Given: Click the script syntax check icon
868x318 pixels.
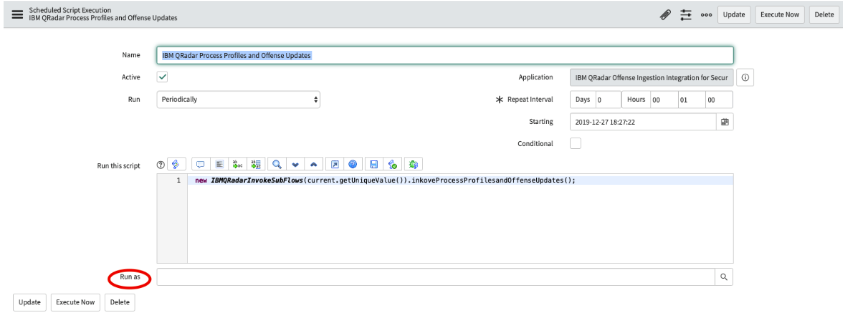Looking at the screenshot, I should (x=393, y=165).
